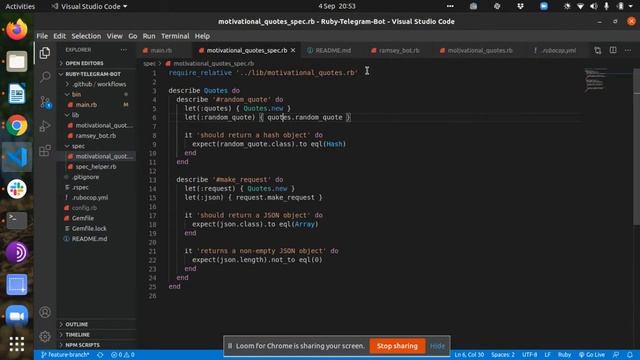
Task: Open Zoom from the dock
Action: click(x=17, y=316)
